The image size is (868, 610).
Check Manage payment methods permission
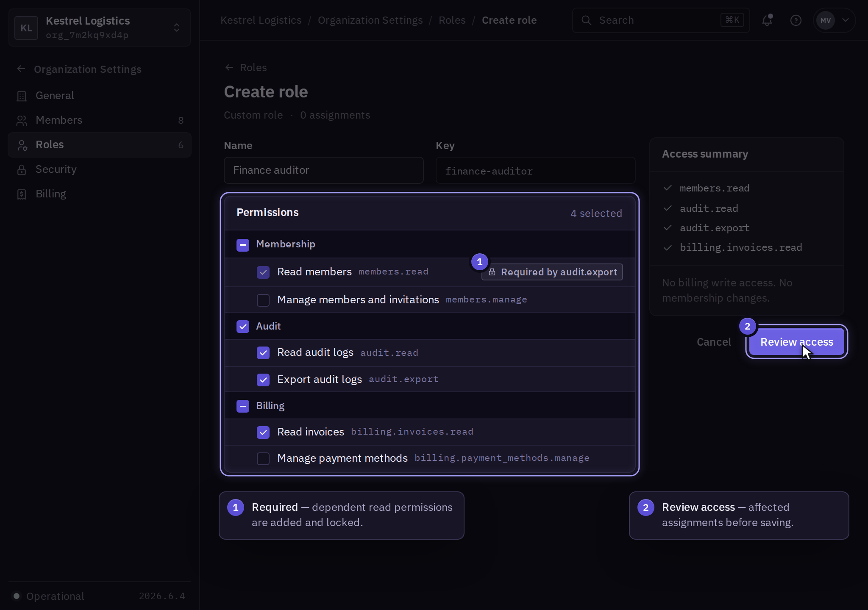tap(263, 458)
